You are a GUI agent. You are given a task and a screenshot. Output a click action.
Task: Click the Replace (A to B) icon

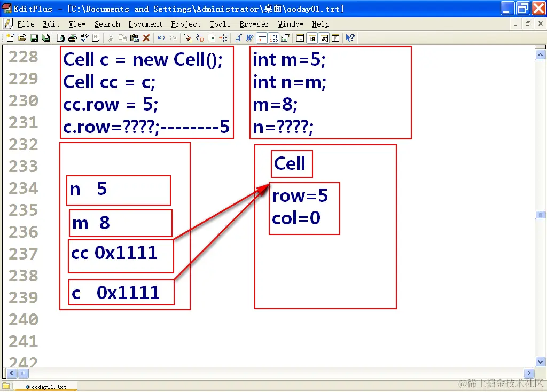(x=200, y=38)
